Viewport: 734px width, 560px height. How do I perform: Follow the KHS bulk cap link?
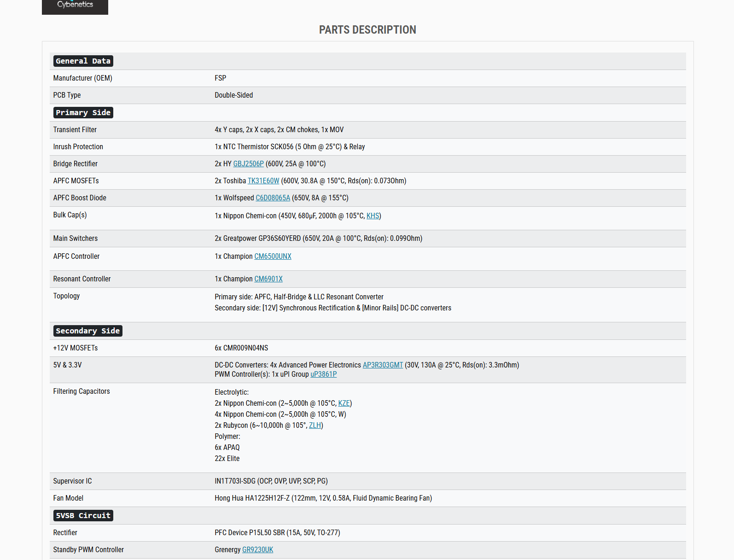(373, 216)
